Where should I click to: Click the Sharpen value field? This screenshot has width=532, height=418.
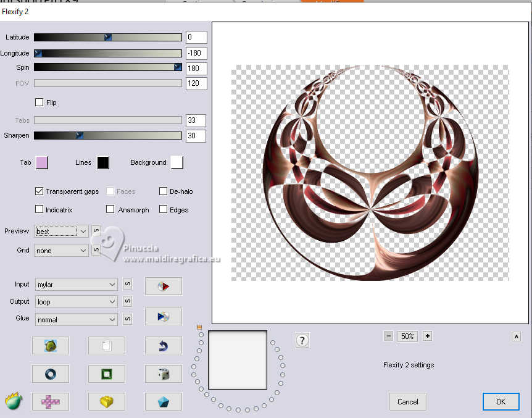click(196, 135)
